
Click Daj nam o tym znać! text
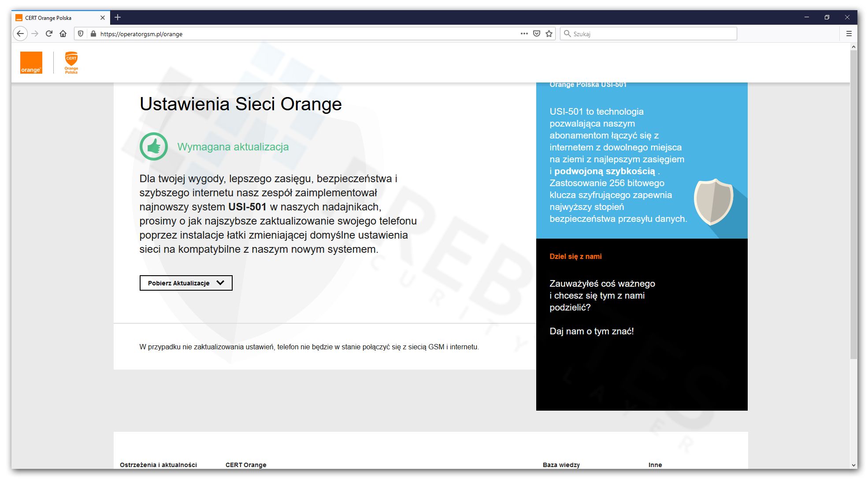point(592,331)
